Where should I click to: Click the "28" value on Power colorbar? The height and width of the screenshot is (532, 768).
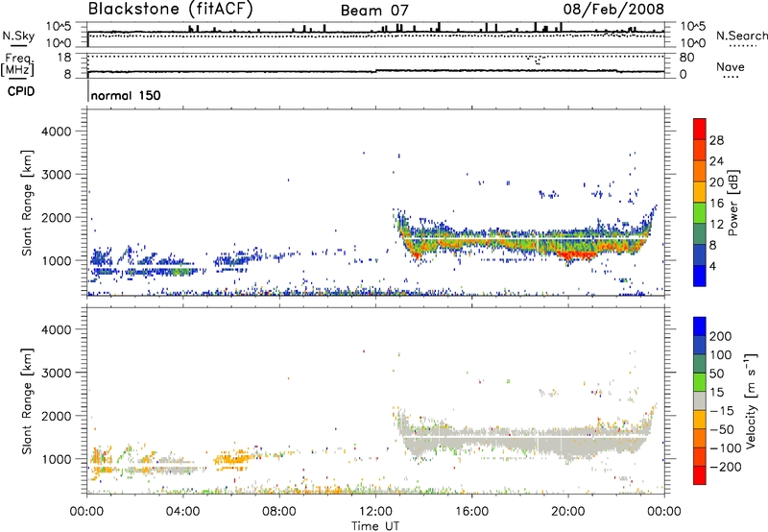(x=716, y=140)
